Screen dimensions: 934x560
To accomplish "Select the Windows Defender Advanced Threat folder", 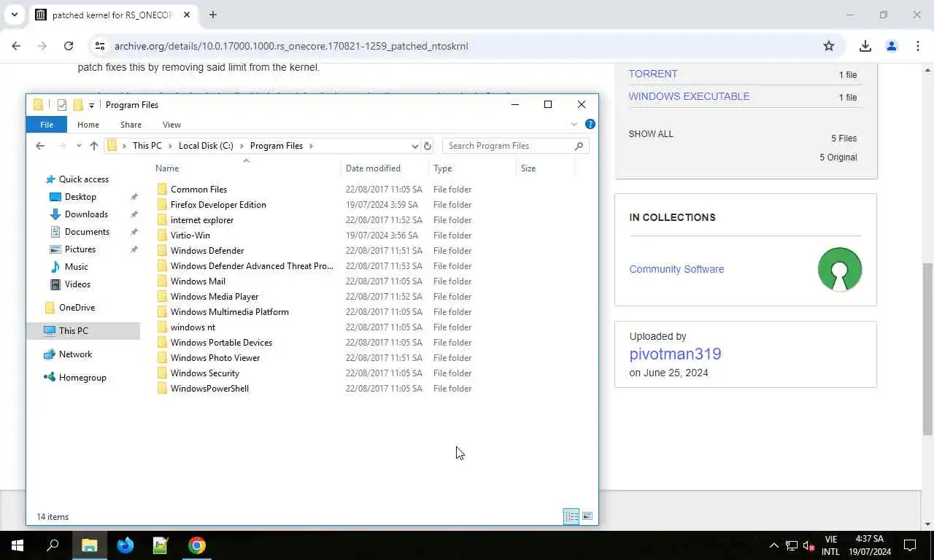I will [x=252, y=266].
